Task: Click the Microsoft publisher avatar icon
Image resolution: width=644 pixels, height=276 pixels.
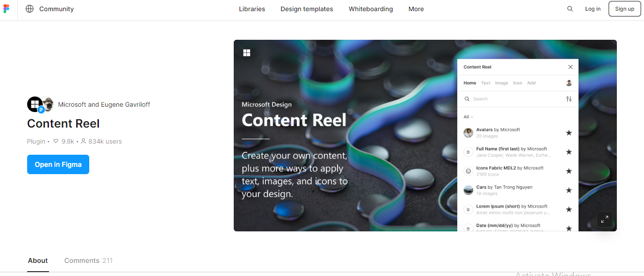Action: coord(34,104)
